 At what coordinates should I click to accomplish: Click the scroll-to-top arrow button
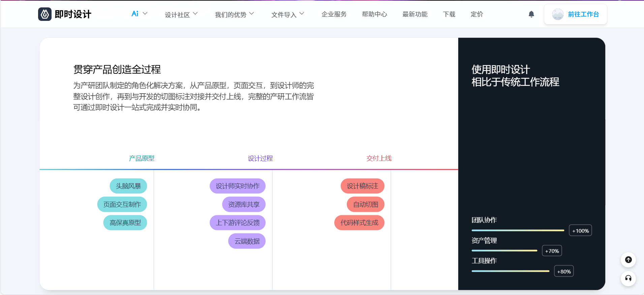click(x=628, y=260)
